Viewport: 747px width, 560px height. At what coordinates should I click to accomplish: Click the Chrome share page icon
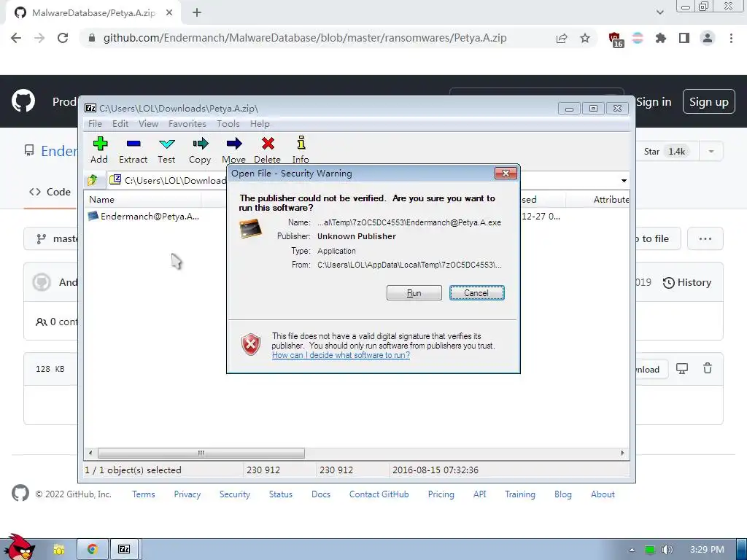(562, 38)
